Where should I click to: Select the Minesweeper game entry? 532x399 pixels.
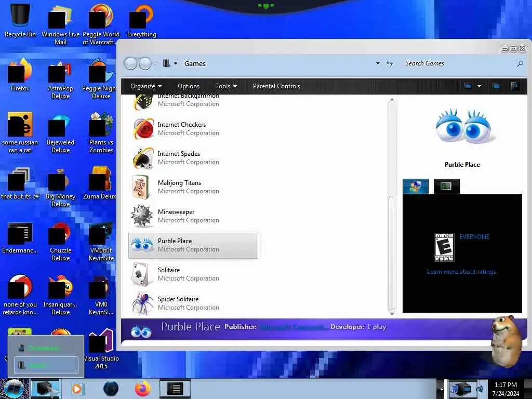(x=193, y=216)
